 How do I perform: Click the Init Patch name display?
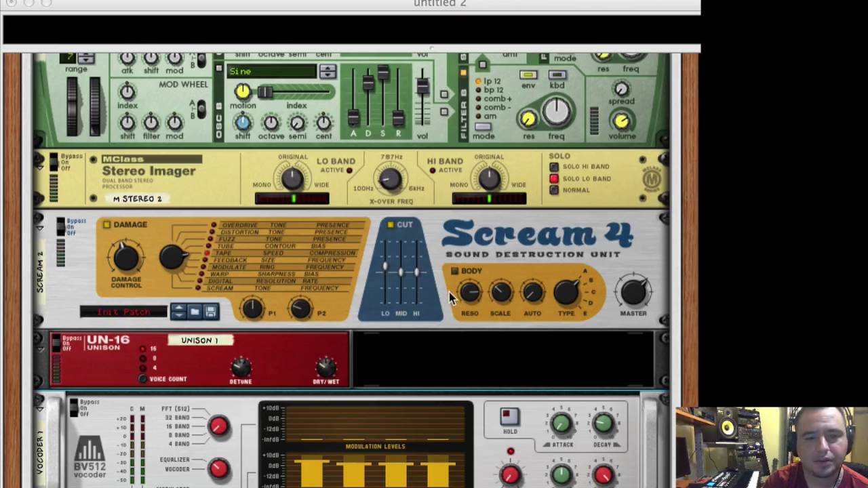tap(123, 312)
